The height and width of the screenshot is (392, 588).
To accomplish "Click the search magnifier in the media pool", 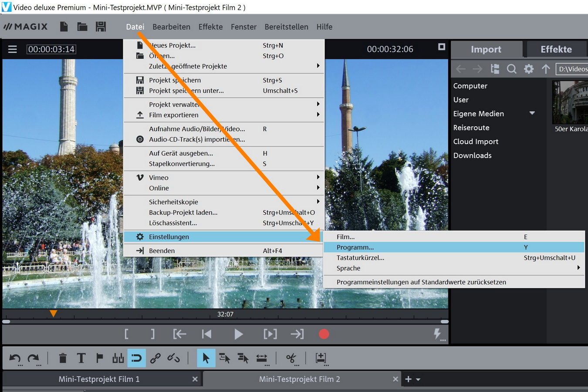I will tap(512, 69).
